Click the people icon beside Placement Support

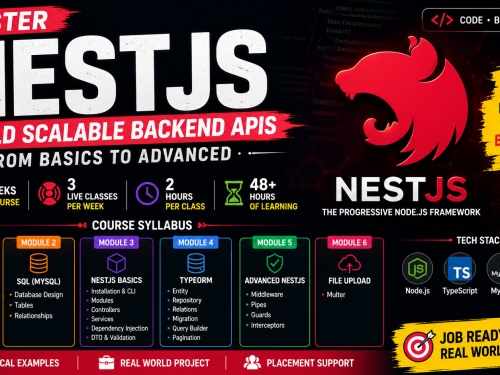tap(252, 362)
